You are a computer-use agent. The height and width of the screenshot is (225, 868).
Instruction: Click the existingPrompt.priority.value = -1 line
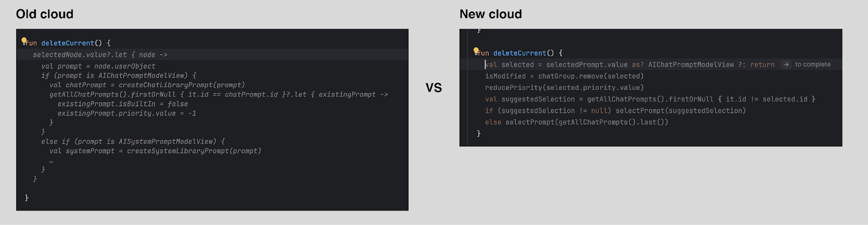click(x=127, y=113)
